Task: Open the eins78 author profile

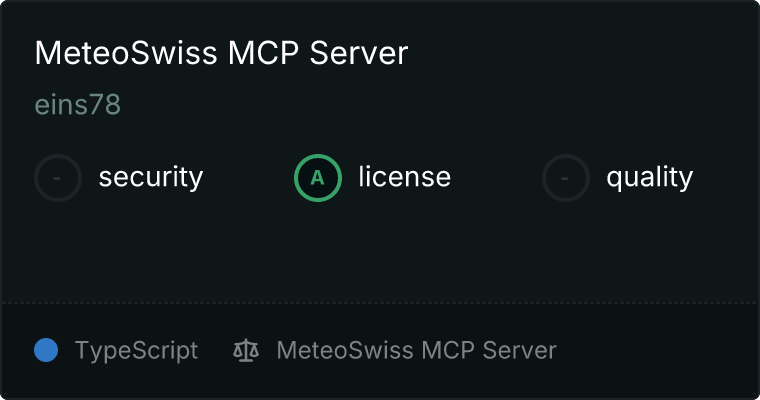Action: click(x=78, y=104)
